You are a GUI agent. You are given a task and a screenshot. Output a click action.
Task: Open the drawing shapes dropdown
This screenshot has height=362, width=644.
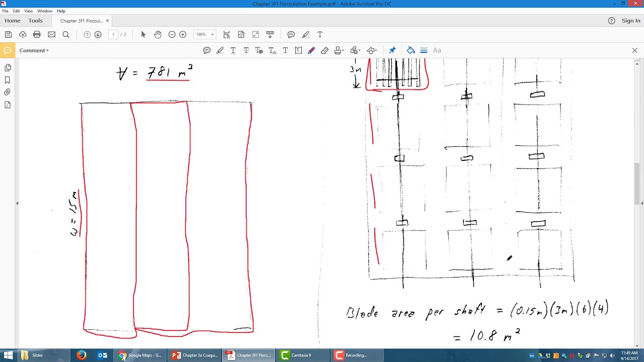point(372,50)
